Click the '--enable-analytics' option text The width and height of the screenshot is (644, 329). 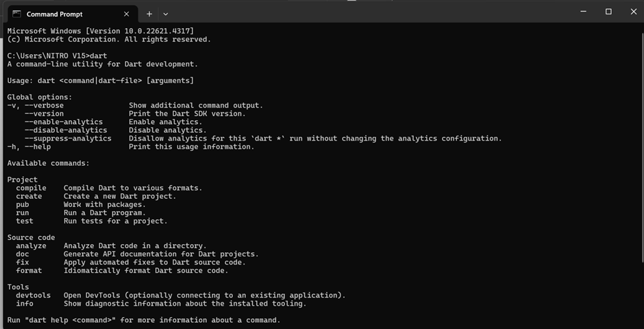click(x=63, y=122)
